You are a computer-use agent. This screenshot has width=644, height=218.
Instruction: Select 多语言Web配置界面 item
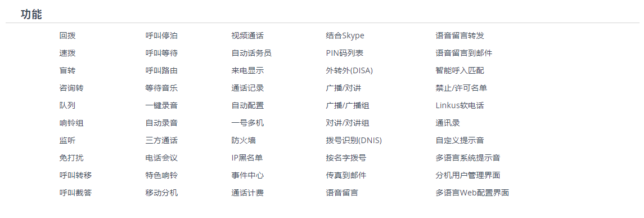click(x=472, y=193)
